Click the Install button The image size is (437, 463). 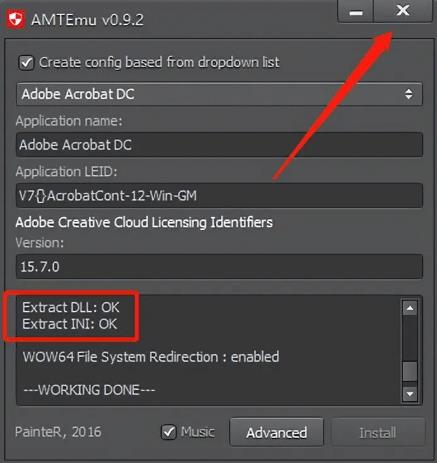point(378,432)
